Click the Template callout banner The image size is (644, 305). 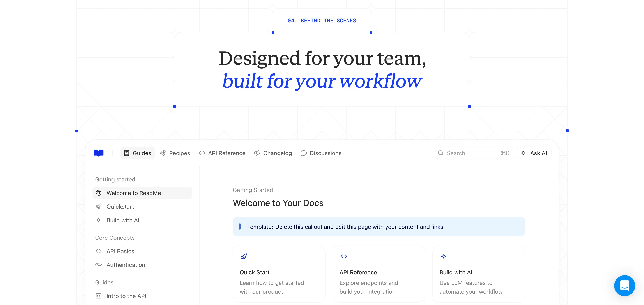tap(379, 227)
